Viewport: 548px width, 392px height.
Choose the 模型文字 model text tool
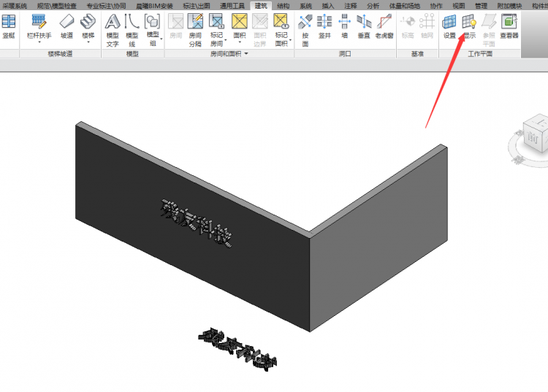click(113, 29)
